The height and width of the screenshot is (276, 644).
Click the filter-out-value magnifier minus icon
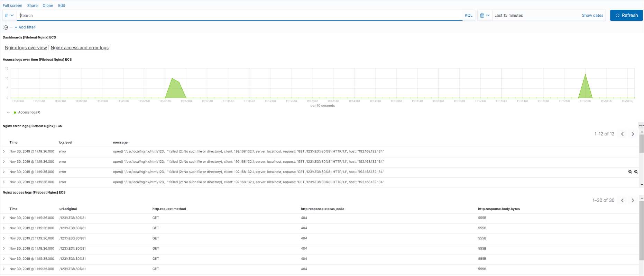[x=636, y=172]
